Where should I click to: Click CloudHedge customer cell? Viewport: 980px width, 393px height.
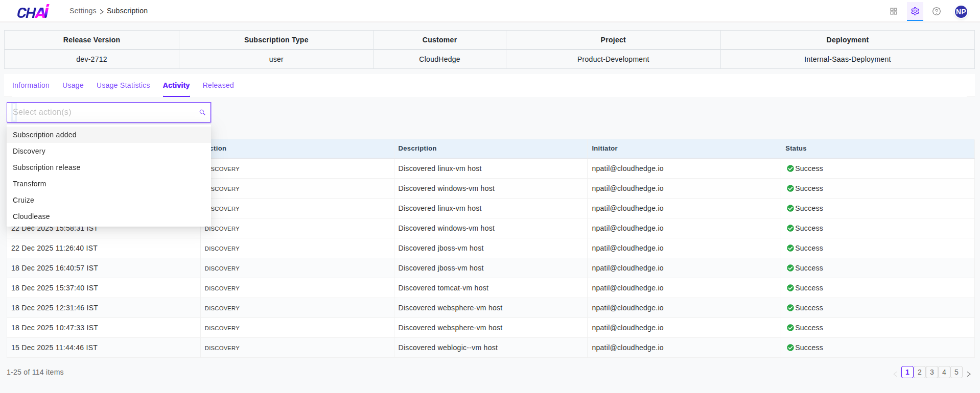click(439, 59)
